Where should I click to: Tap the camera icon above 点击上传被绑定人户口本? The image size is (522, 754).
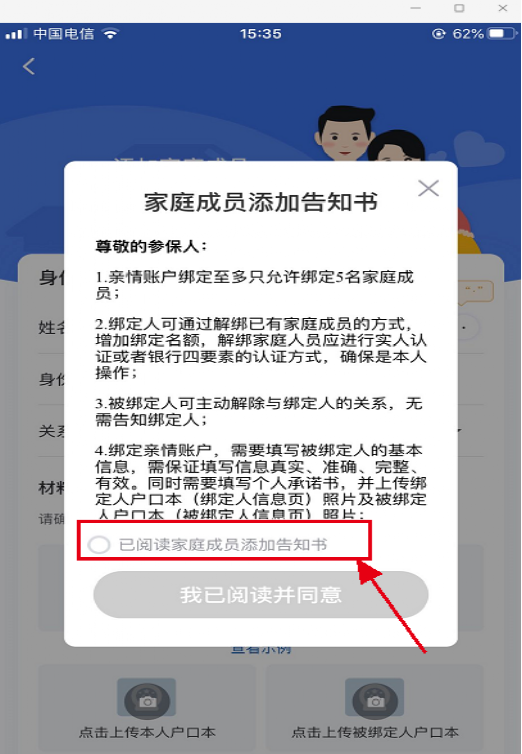click(x=374, y=701)
